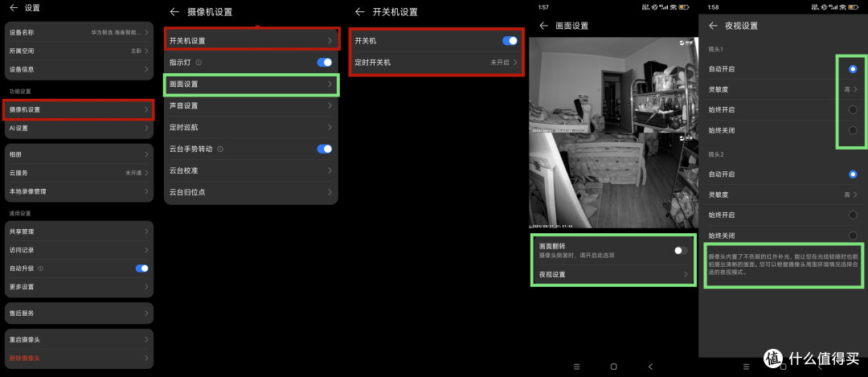This screenshot has width=868, height=377.
Task: Open the 声音设置 entry
Action: [x=252, y=106]
